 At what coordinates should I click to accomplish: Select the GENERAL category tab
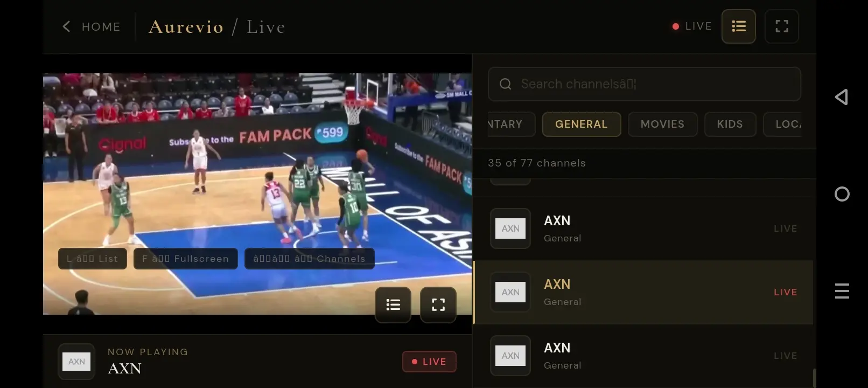coord(582,124)
